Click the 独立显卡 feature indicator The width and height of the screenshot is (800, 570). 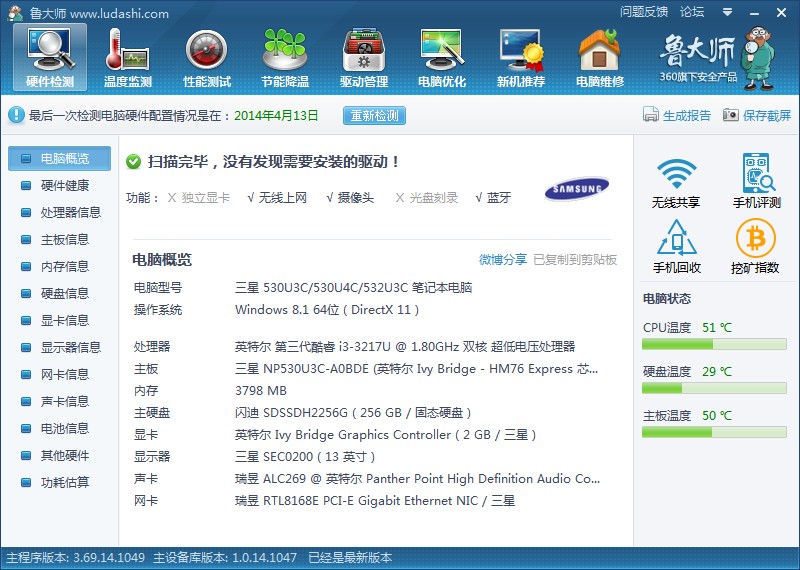point(199,197)
